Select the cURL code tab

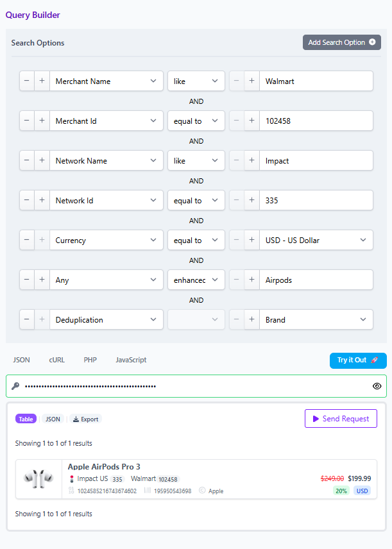point(56,360)
